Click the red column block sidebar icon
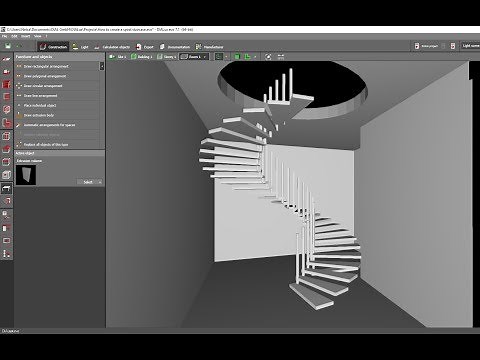Screen dimensions: 480x360 point(6,228)
